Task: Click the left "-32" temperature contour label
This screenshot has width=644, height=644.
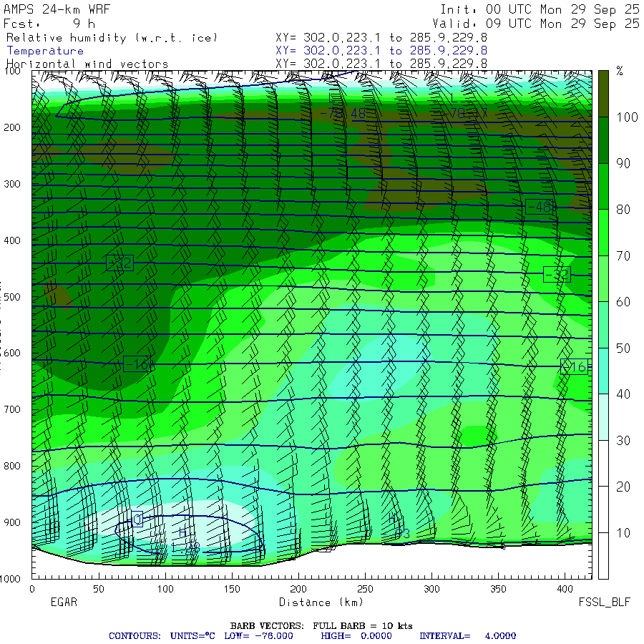Action: click(x=120, y=263)
